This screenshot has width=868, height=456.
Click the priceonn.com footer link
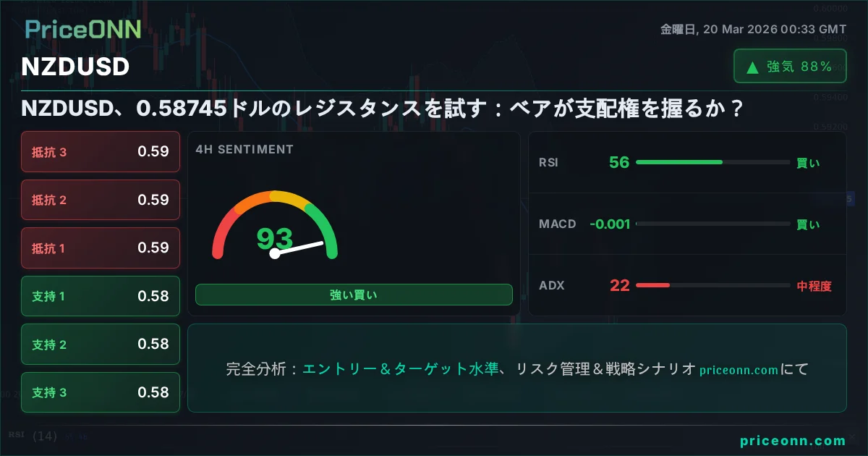coord(793,440)
